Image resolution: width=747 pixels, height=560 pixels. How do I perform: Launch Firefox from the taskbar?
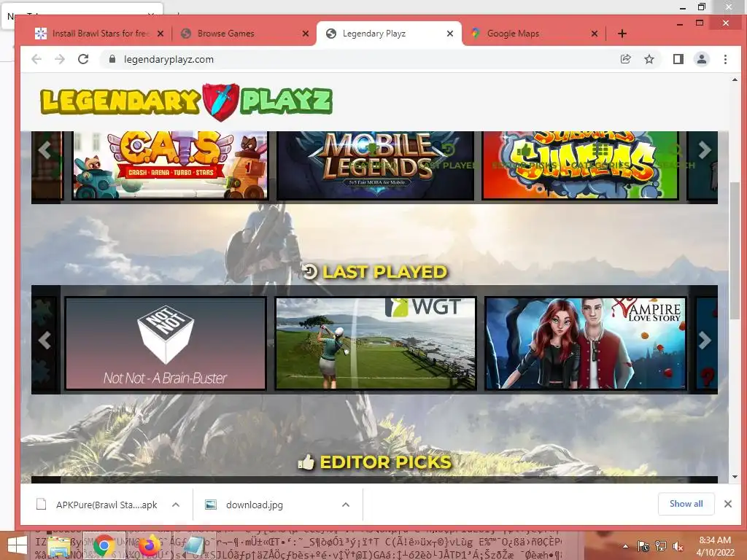click(149, 545)
